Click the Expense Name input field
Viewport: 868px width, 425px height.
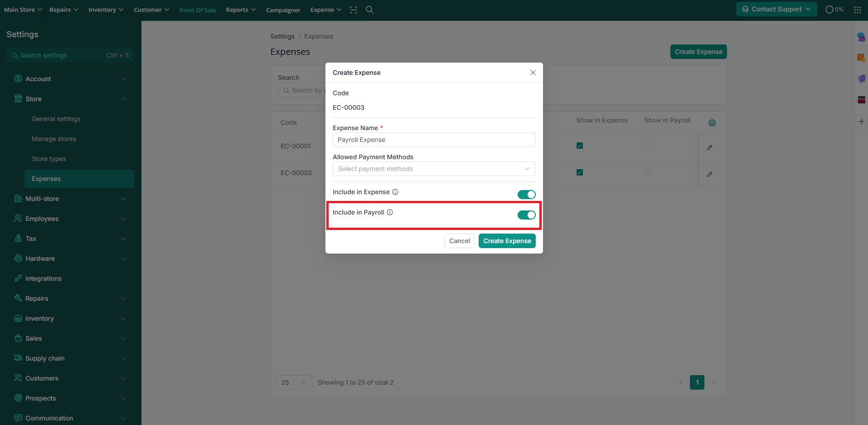(433, 140)
